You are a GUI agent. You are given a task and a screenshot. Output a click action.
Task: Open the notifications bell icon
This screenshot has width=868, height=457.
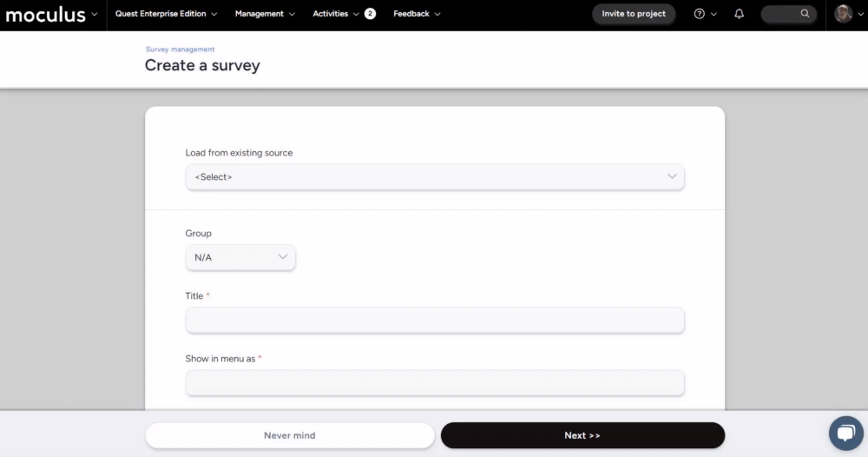pos(739,14)
